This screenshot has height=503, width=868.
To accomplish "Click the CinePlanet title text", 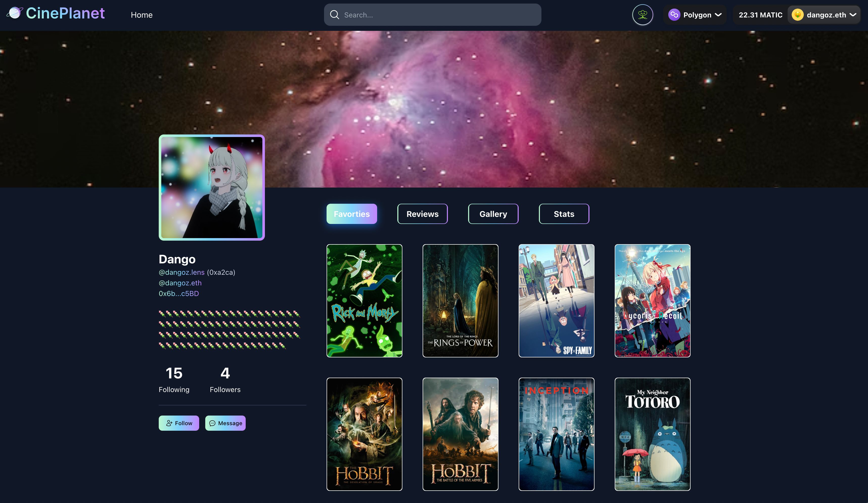I will click(65, 13).
